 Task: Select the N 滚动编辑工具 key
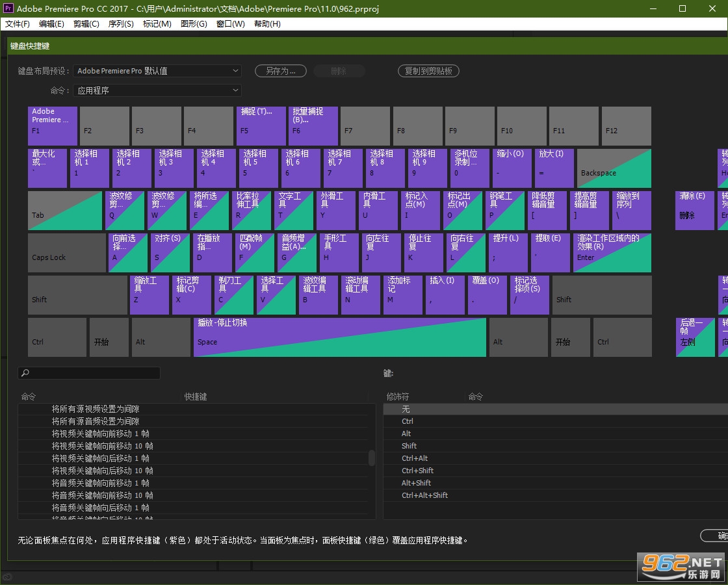(x=361, y=295)
